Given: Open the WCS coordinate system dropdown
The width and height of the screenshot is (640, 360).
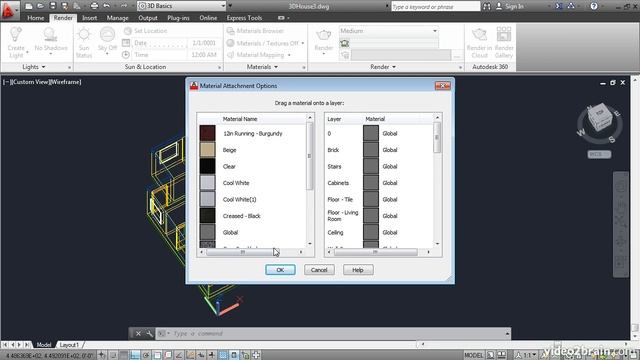Looking at the screenshot, I should (x=599, y=154).
